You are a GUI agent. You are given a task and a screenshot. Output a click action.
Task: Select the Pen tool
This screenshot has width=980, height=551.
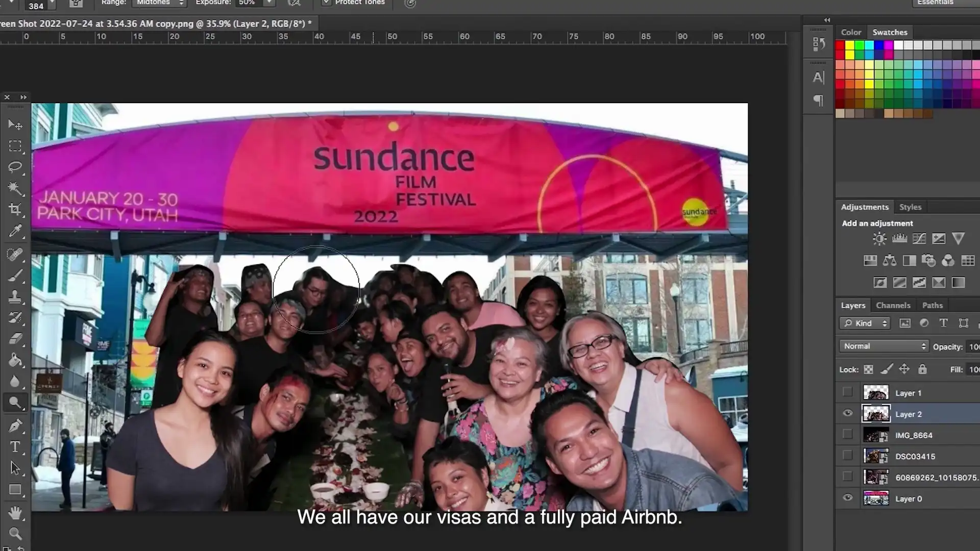pyautogui.click(x=15, y=425)
